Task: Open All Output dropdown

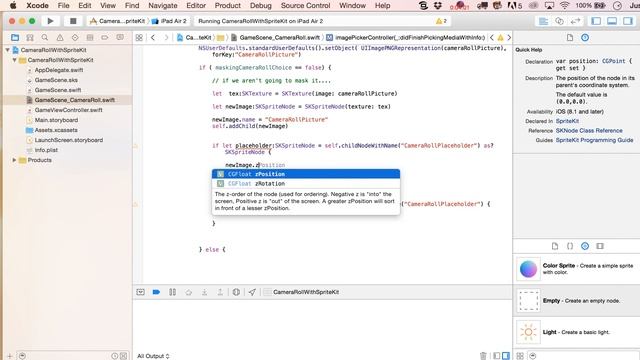Action: tap(153, 356)
